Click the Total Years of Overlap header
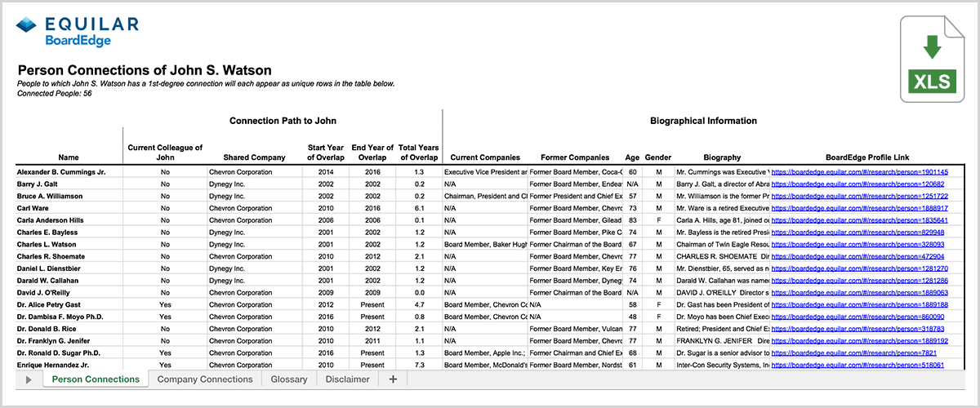This screenshot has height=408, width=980. 419,153
